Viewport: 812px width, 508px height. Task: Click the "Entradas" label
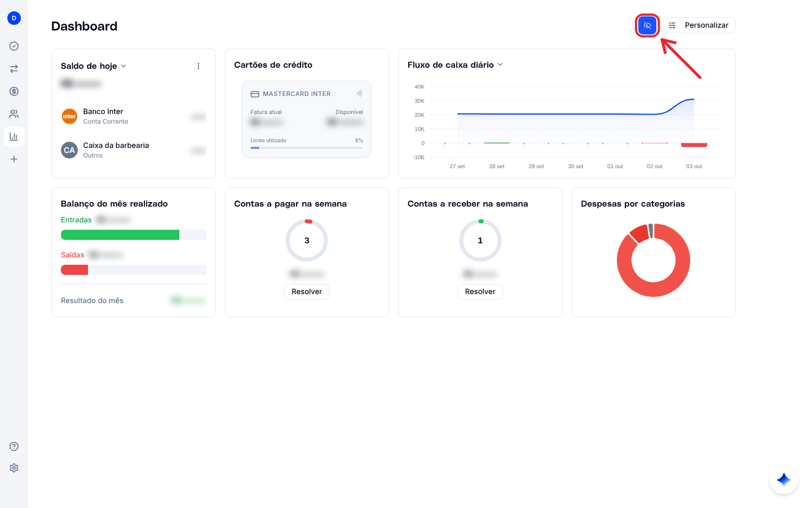tap(76, 220)
